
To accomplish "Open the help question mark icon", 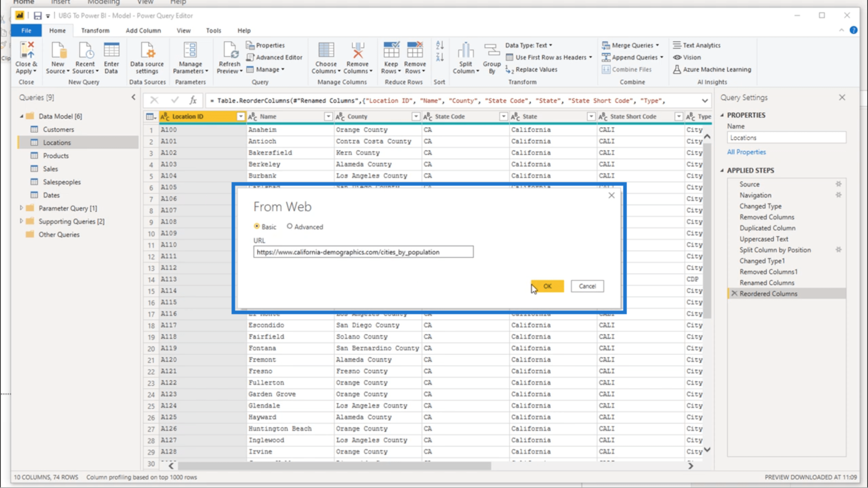I will click(x=854, y=30).
